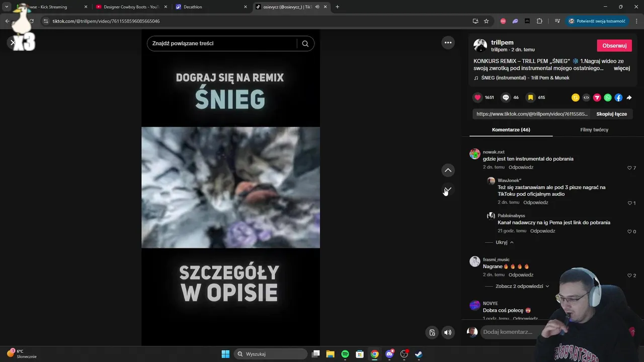Open Chrome three-dot menu
Image resolution: width=644 pixels, height=362 pixels.
click(636, 21)
